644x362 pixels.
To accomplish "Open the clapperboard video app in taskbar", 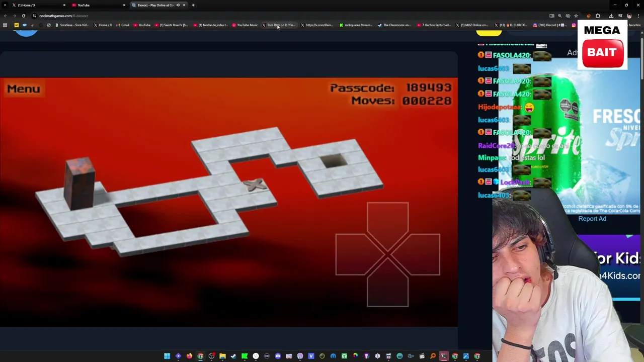I will [x=422, y=356].
